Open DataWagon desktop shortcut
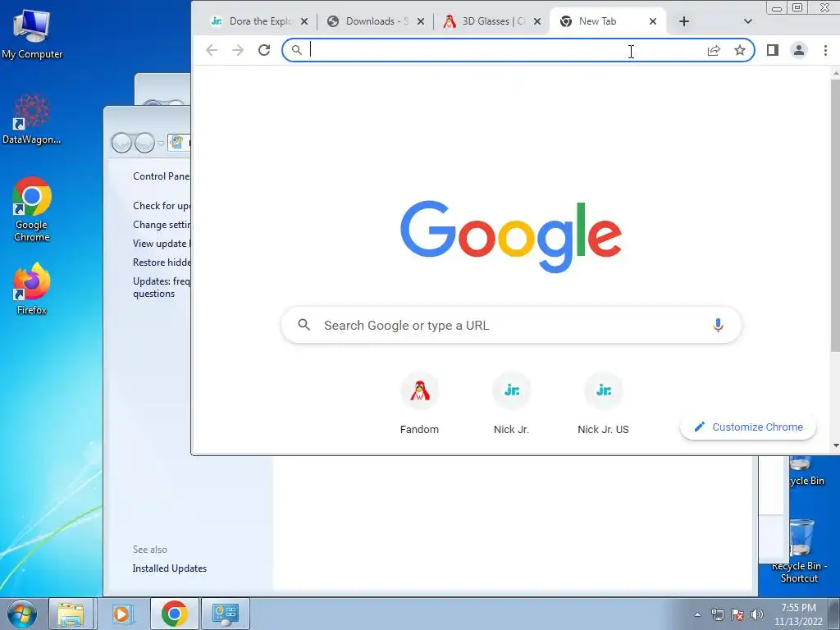Viewport: 840px width, 630px height. (32, 119)
